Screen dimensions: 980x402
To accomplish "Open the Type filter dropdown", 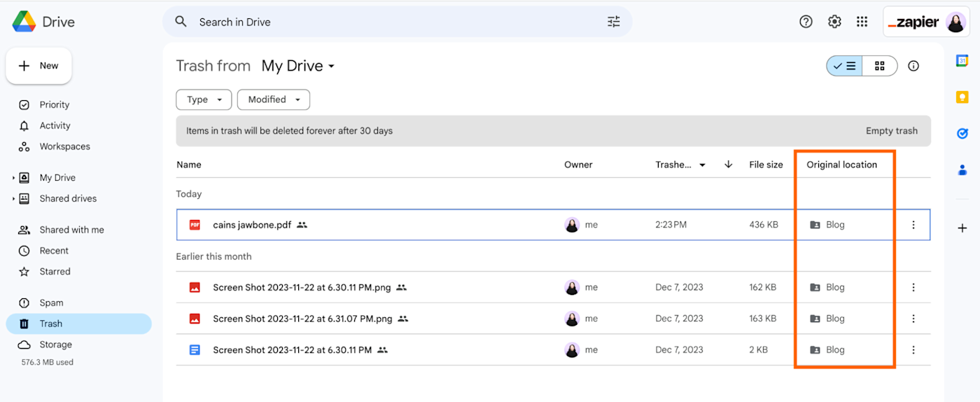I will 204,99.
